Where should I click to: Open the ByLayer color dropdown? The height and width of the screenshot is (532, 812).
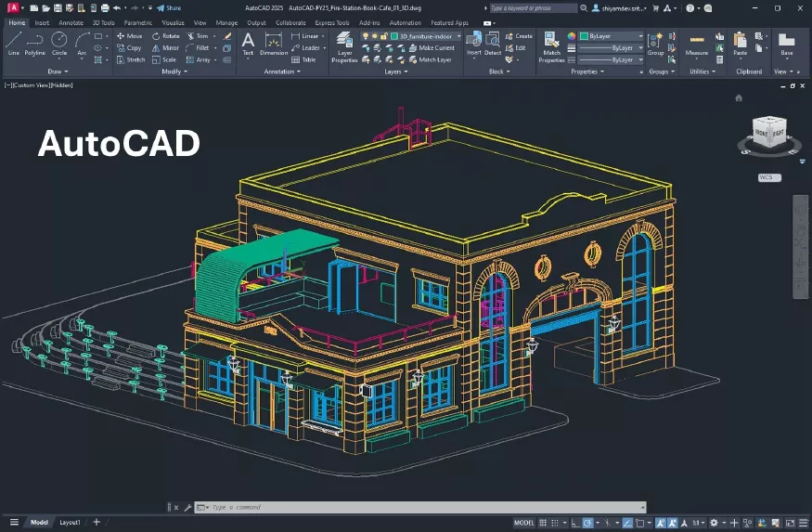(x=613, y=36)
